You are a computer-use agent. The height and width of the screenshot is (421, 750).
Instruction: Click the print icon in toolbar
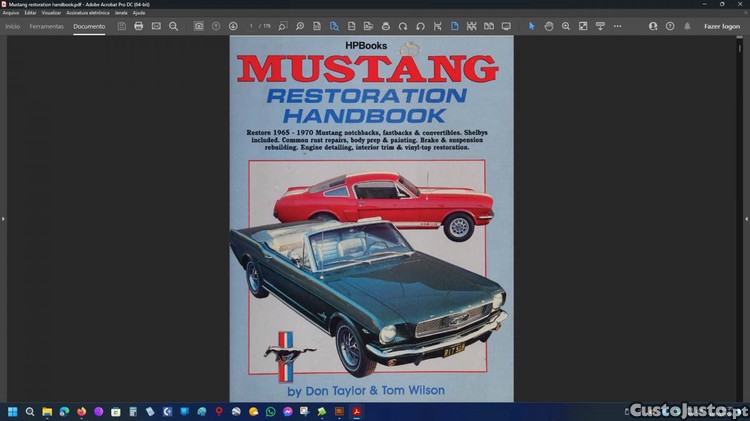click(x=139, y=26)
